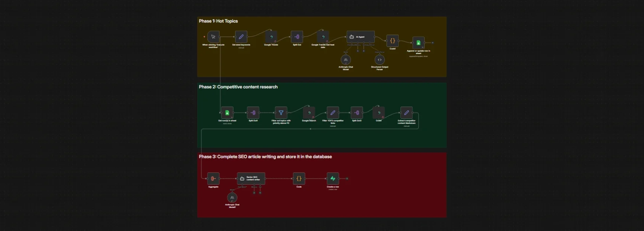Add a Memory sub-node to Senior SEO content writer
Image resolution: width=644 pixels, height=231 pixels.
(x=254, y=193)
